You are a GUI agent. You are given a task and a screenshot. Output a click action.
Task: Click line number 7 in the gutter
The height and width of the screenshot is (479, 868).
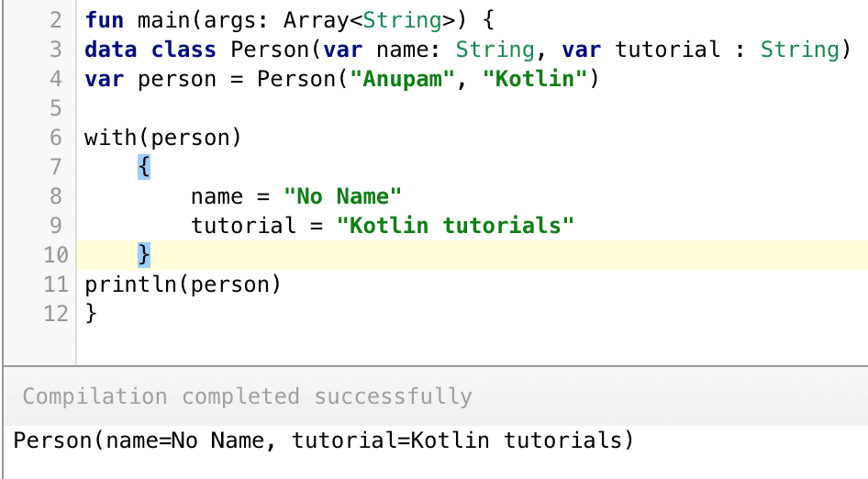tap(56, 167)
